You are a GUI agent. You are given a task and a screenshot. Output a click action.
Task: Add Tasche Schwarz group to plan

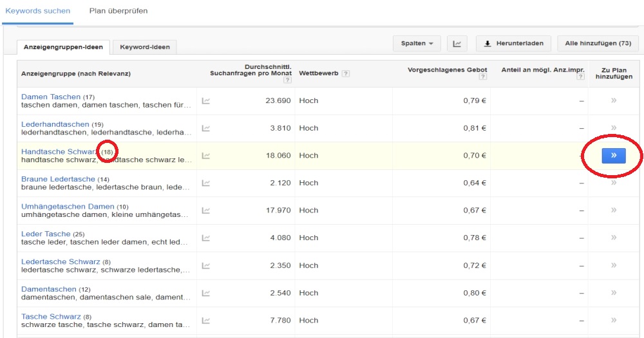coord(614,320)
